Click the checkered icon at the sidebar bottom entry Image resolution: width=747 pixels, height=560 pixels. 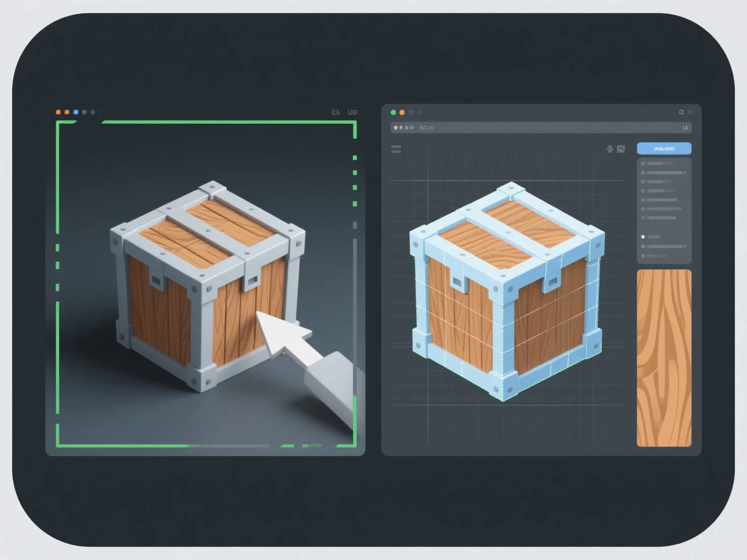click(643, 256)
